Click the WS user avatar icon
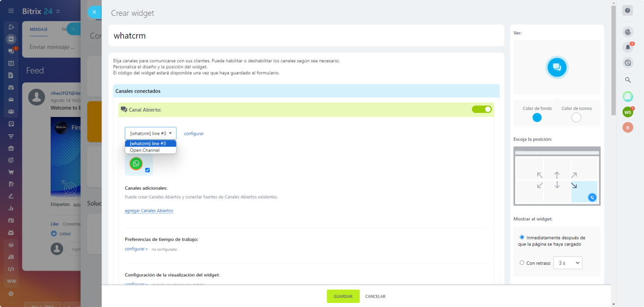Image resolution: width=644 pixels, height=307 pixels. point(627,112)
